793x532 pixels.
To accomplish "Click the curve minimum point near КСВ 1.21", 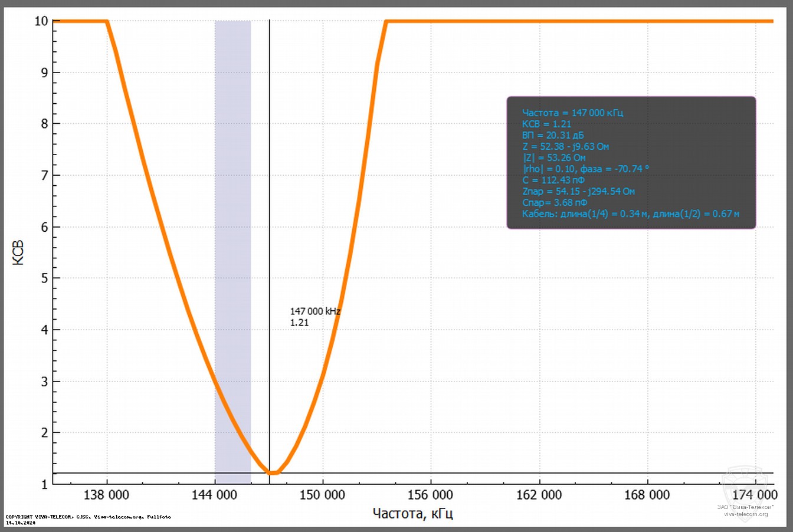I will click(x=272, y=472).
